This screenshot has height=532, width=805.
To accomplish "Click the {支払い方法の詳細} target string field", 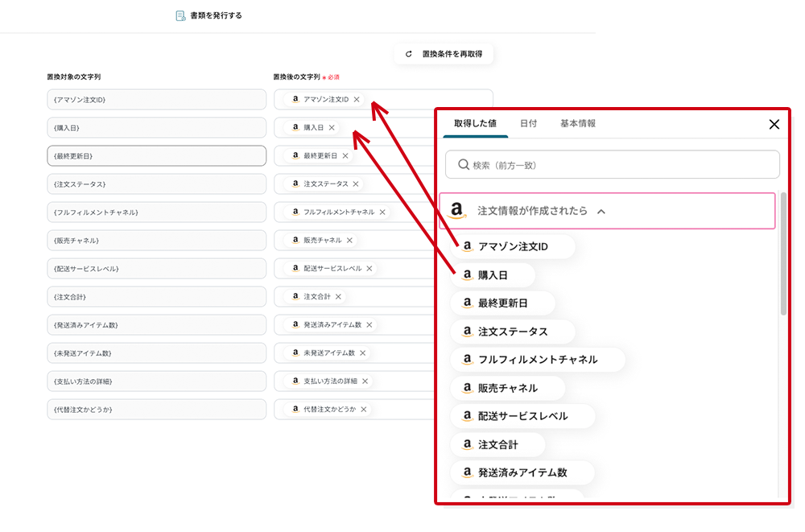I will pos(157,382).
